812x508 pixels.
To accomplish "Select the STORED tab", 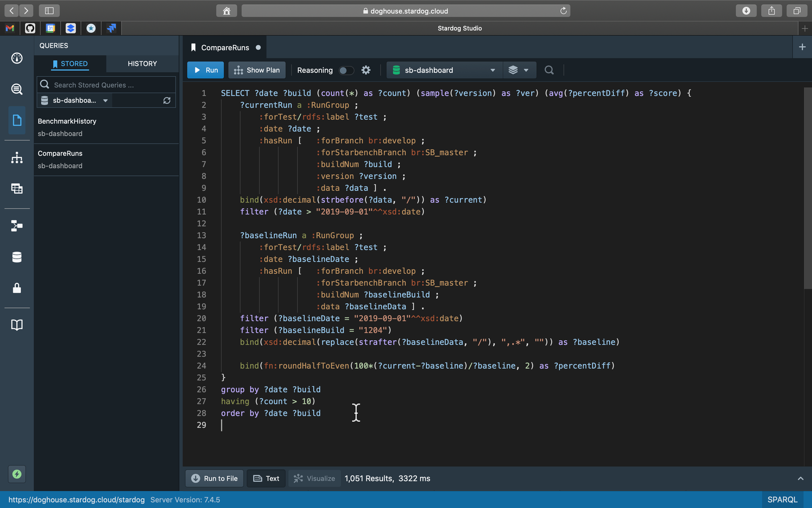I will pos(70,63).
